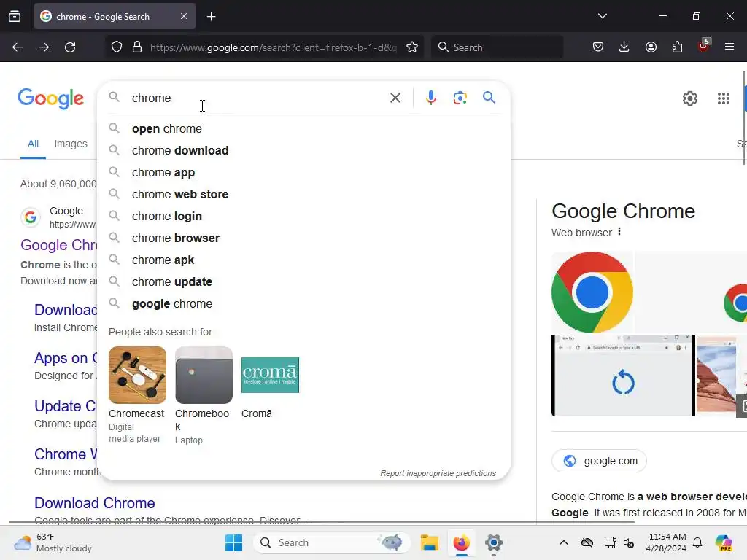Submit search with blue magnifier icon

[x=489, y=98]
